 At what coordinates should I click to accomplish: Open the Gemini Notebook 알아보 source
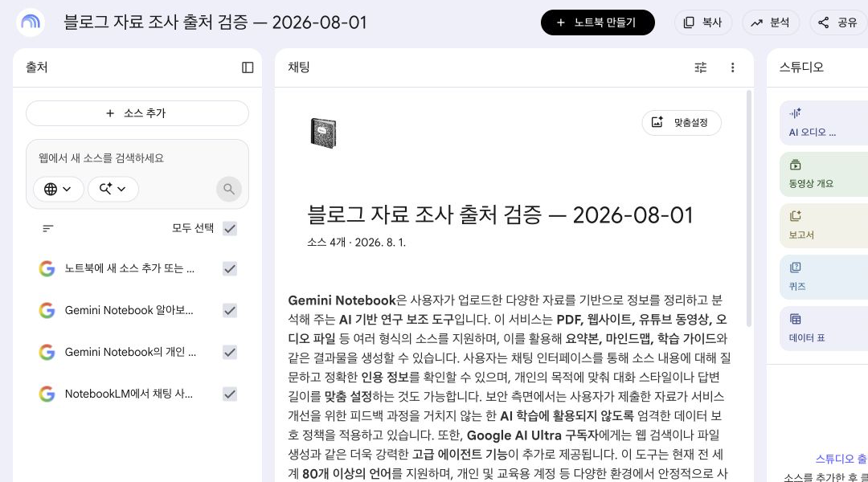click(129, 310)
